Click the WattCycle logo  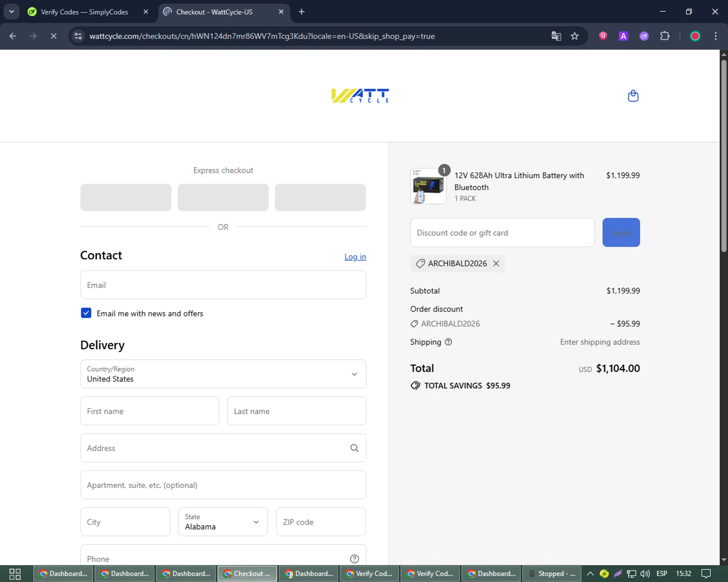point(360,96)
